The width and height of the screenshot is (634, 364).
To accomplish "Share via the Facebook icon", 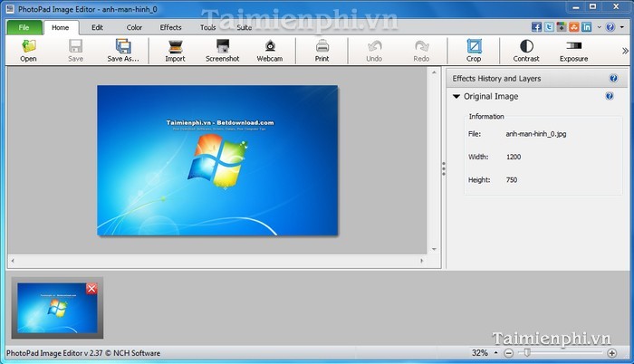I will (x=536, y=27).
